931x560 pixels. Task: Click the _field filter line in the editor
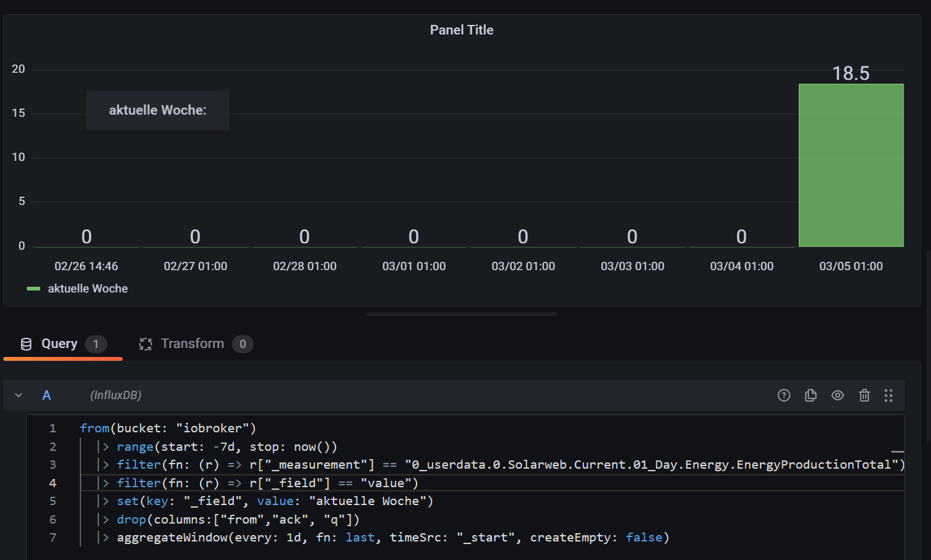(x=258, y=483)
